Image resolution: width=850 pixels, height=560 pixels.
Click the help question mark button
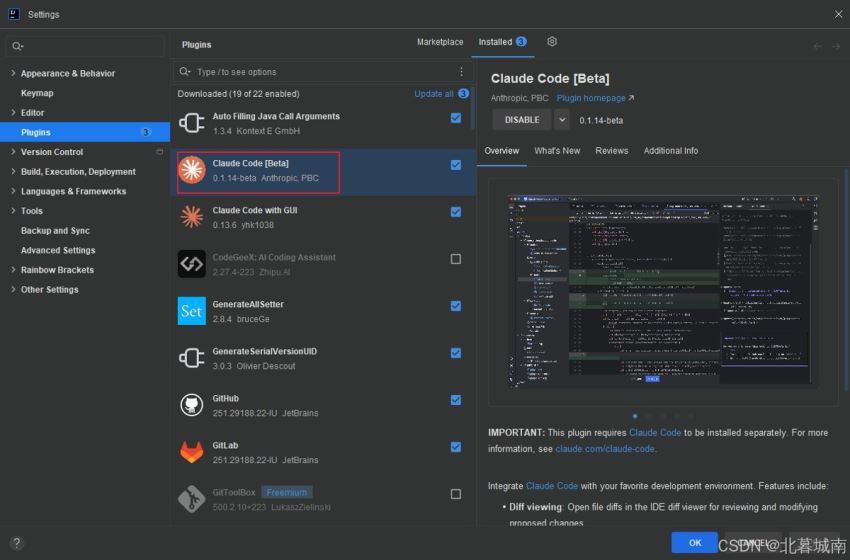click(17, 543)
